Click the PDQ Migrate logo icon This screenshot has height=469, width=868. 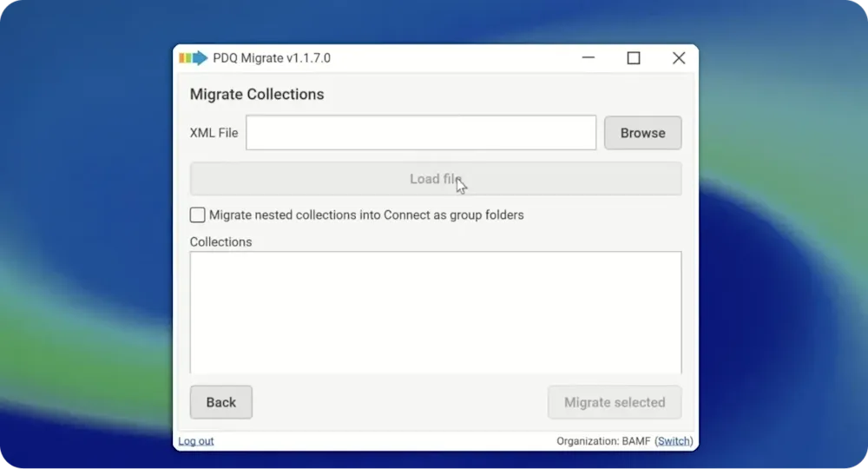194,57
